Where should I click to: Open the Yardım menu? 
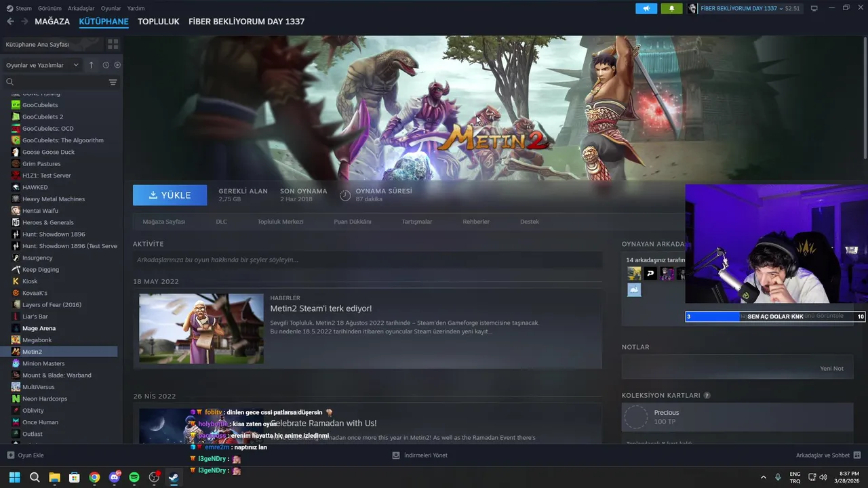tap(136, 8)
